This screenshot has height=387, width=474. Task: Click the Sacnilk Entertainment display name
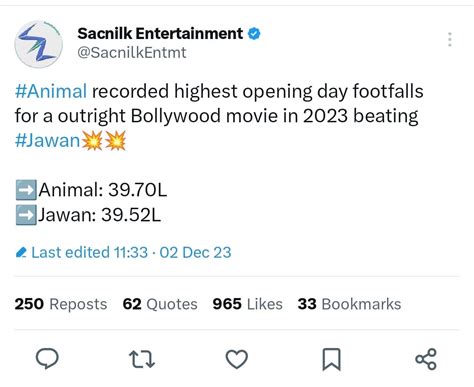tap(160, 33)
